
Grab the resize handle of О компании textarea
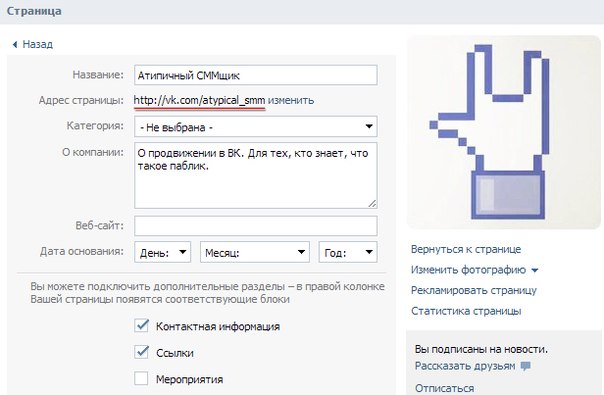pos(372,203)
